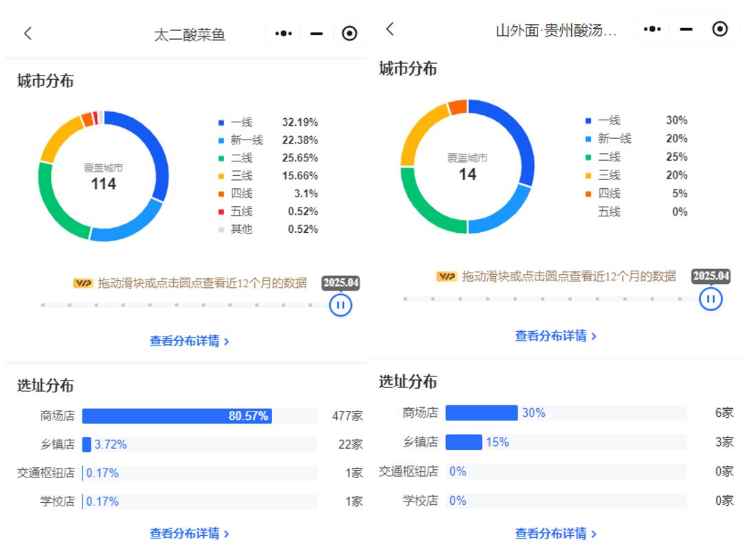Viewport: 756px width, 553px height.
Task: Click the VIP badge in right panel
Action: 446,276
